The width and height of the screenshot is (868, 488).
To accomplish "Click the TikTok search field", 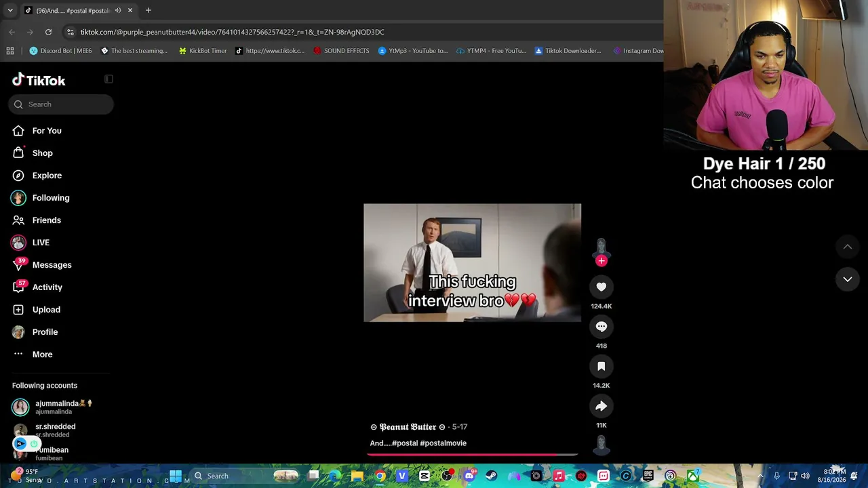I will (x=61, y=104).
